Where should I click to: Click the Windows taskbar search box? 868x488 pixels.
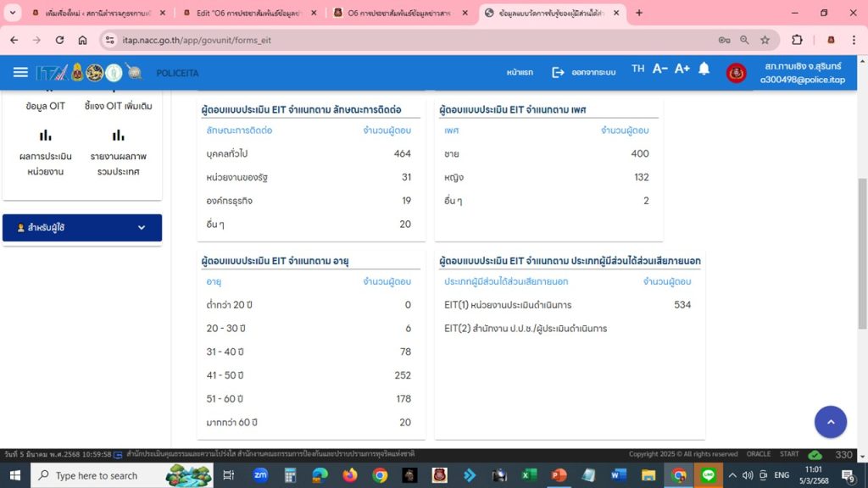96,475
